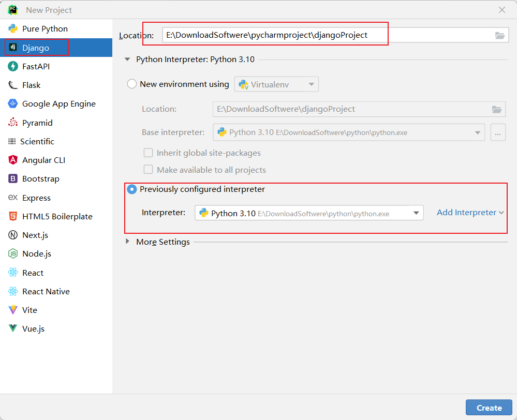The image size is (517, 420).
Task: Browse folder icon in project Location field
Action: (500, 35)
